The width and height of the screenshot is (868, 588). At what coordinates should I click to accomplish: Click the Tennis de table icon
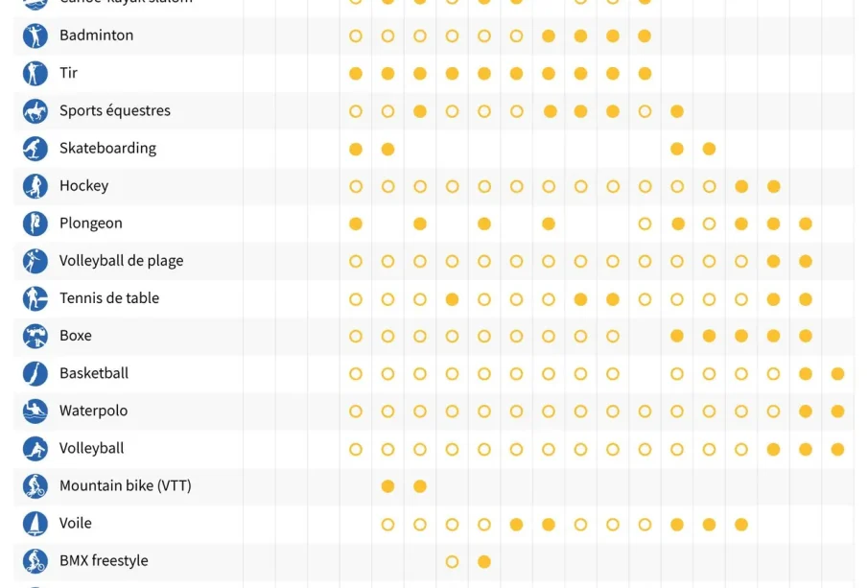(x=35, y=298)
